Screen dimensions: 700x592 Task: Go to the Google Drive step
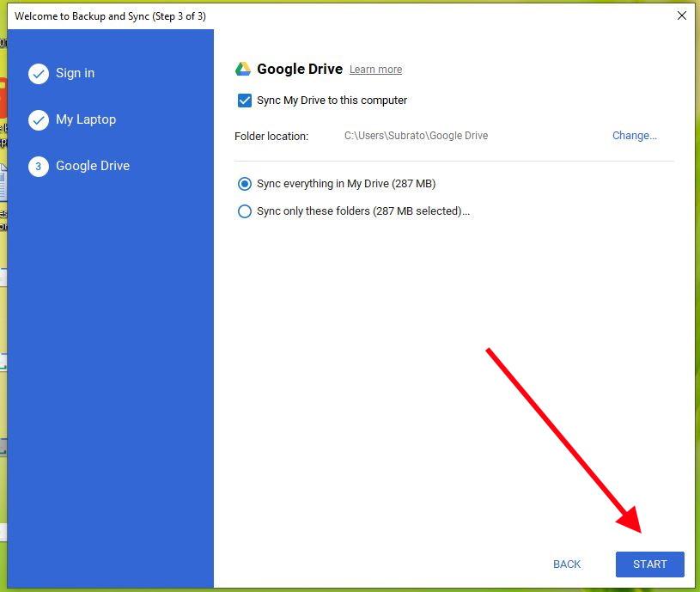pyautogui.click(x=93, y=166)
